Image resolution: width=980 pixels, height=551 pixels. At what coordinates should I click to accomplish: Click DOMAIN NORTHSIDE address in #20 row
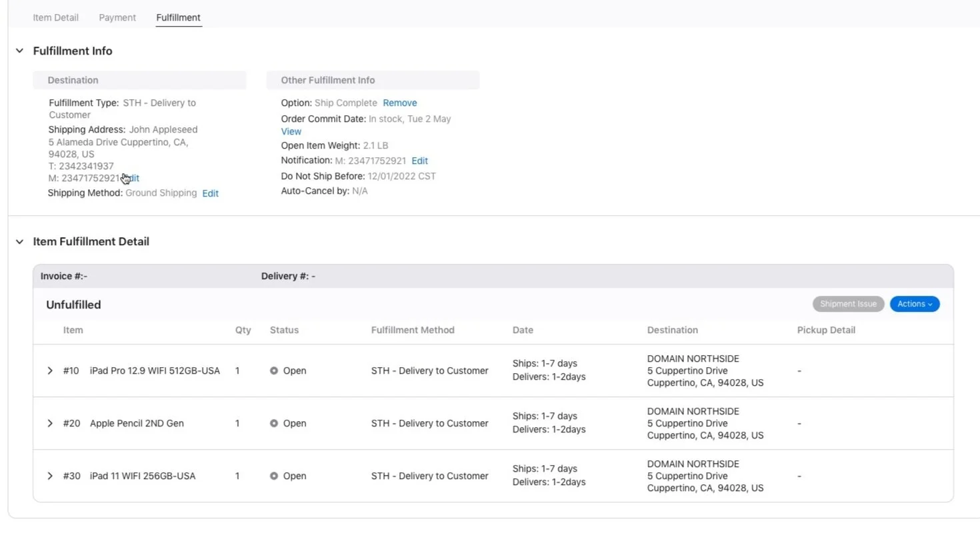tap(705, 423)
